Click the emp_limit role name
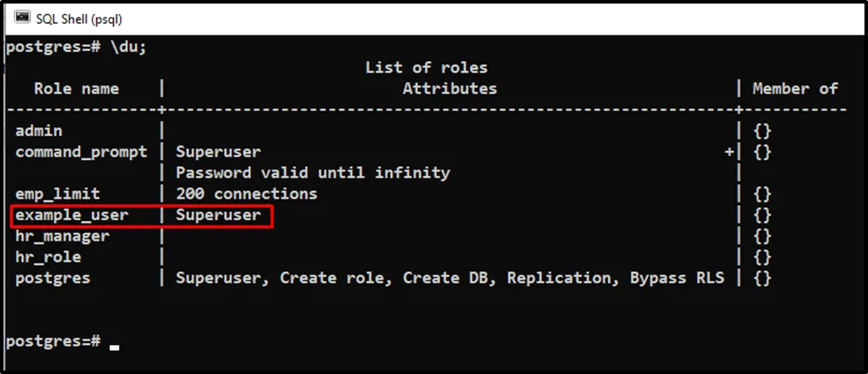The width and height of the screenshot is (868, 374). point(57,194)
